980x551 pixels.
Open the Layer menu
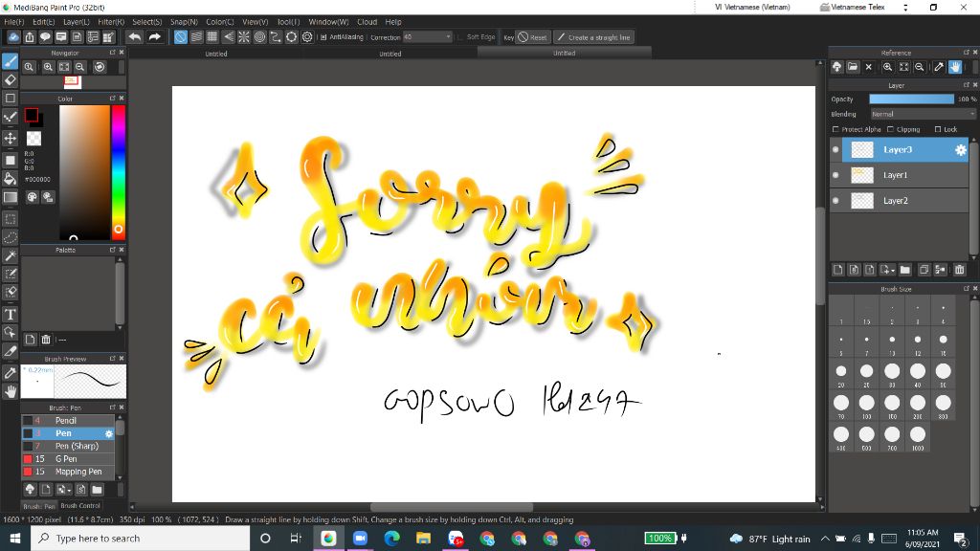77,22
